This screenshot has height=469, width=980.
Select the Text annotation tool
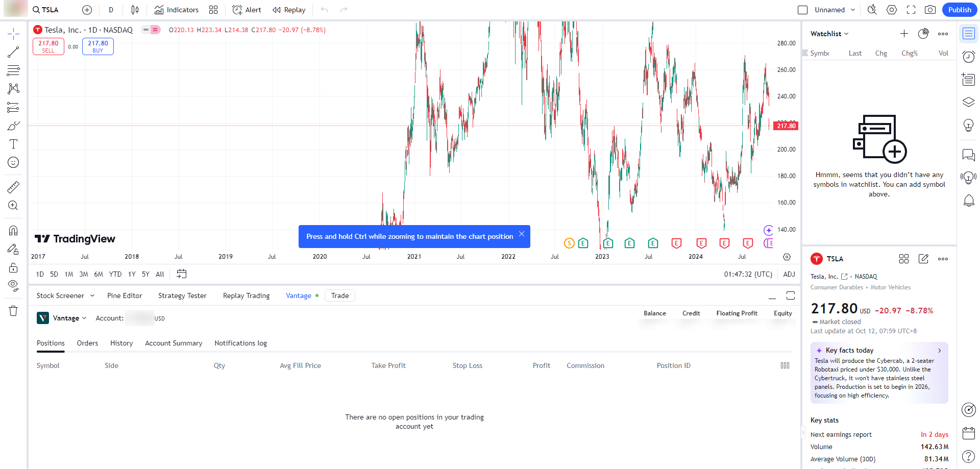tap(13, 144)
